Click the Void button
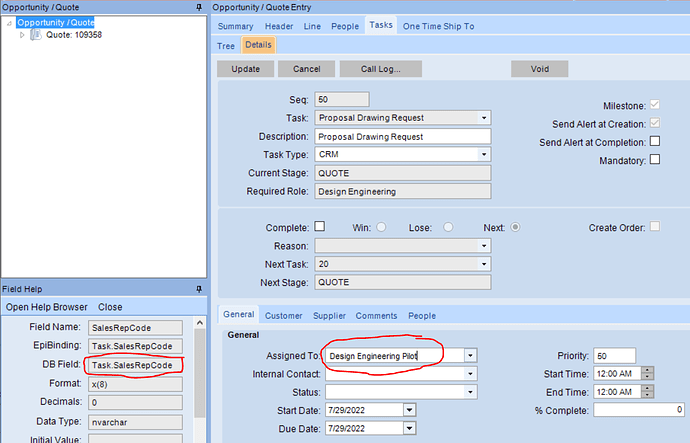This screenshot has width=690, height=443. coord(540,69)
